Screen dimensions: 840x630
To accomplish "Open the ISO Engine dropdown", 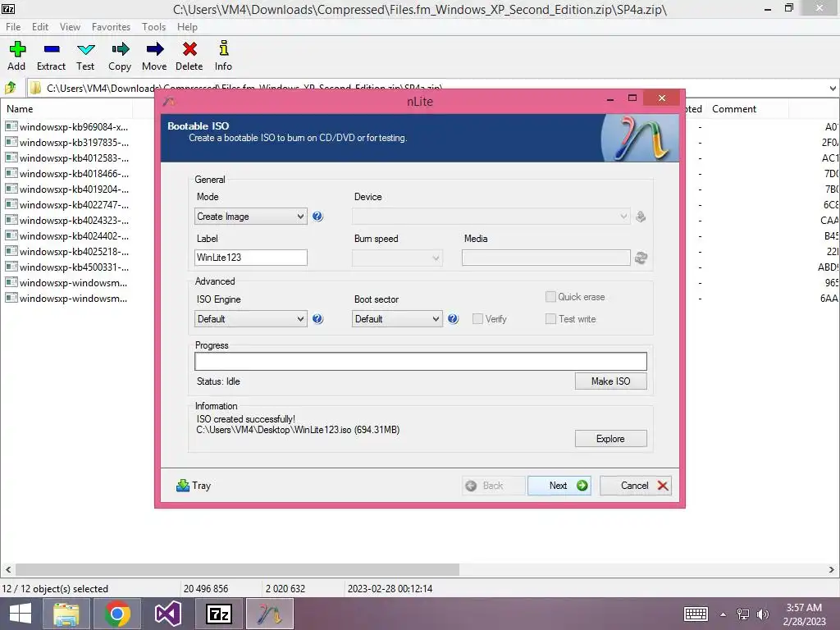I will coord(251,319).
